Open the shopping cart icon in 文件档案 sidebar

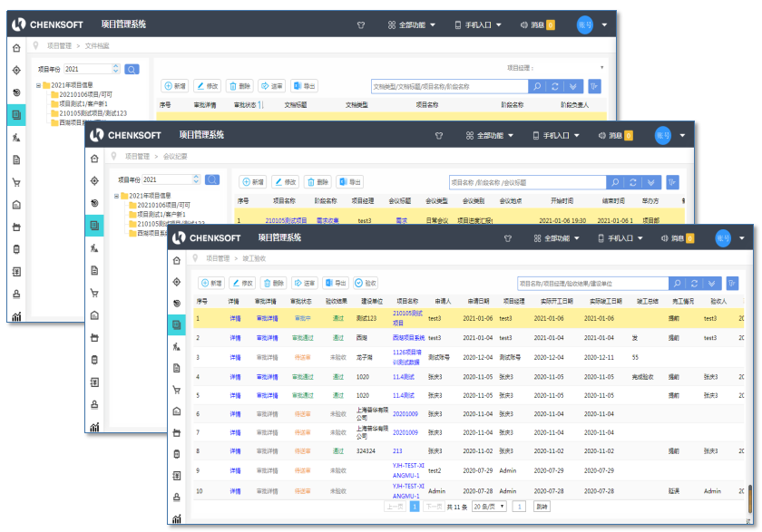tap(16, 182)
